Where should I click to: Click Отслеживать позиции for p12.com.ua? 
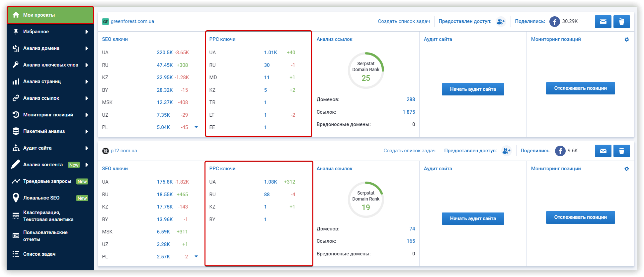tap(580, 217)
